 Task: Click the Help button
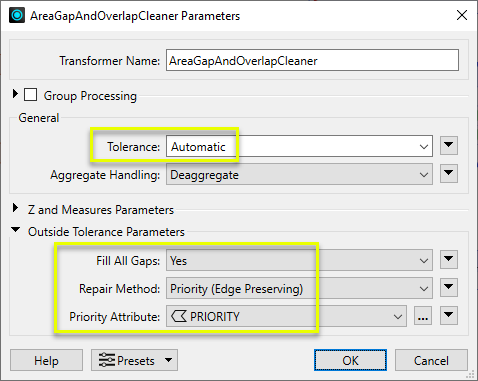pos(46,360)
